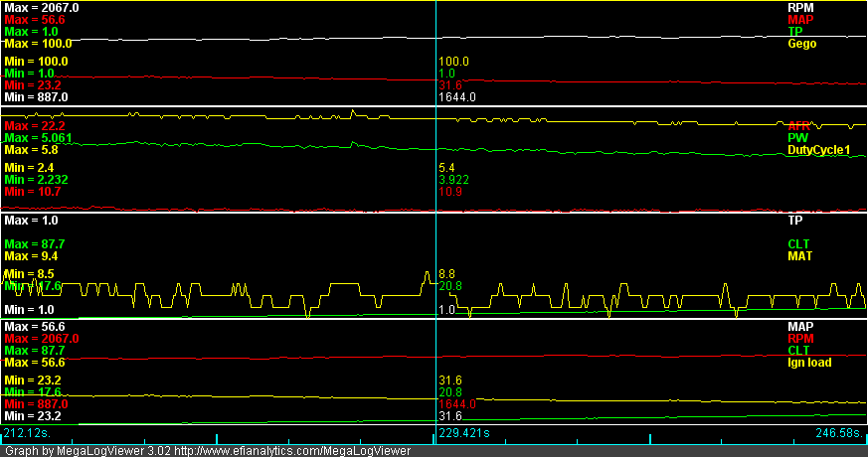Select the red RPM legend label in bottom graph
Screen dimensions: 868x457
[x=800, y=339]
